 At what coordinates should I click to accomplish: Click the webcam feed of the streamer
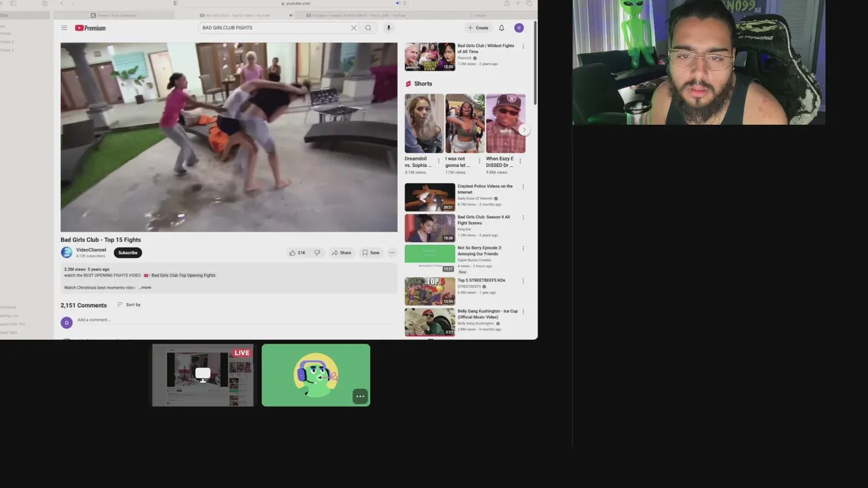pyautogui.click(x=698, y=62)
